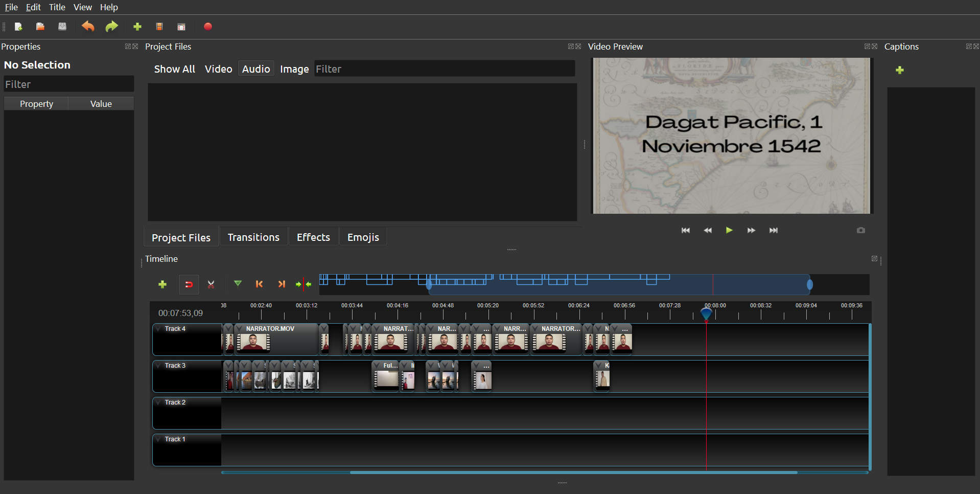Play the video preview
980x494 pixels.
(x=729, y=230)
